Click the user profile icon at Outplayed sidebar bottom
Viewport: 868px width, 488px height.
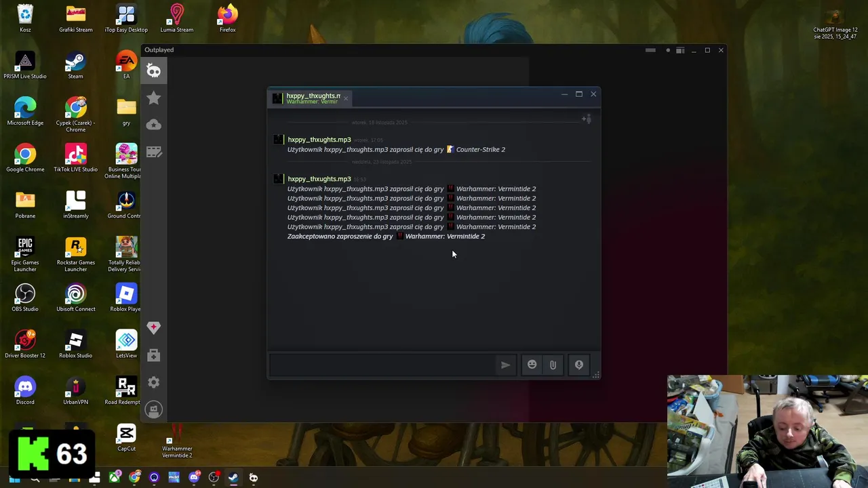pyautogui.click(x=154, y=409)
